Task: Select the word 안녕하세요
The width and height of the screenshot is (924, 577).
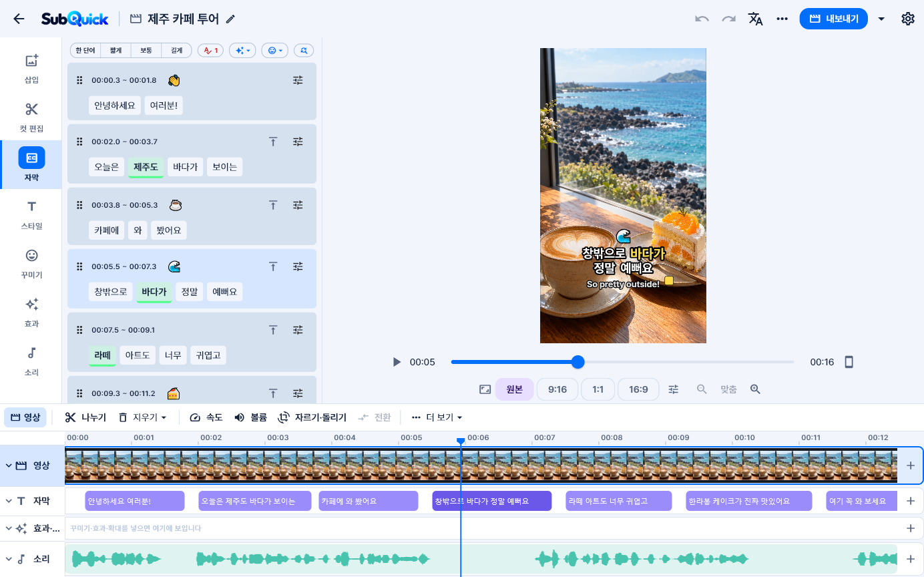Action: click(x=115, y=106)
